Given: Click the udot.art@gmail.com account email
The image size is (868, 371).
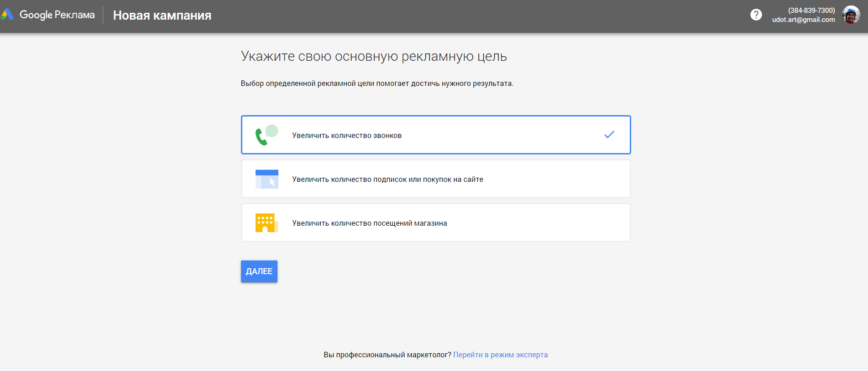Looking at the screenshot, I should pyautogui.click(x=803, y=20).
